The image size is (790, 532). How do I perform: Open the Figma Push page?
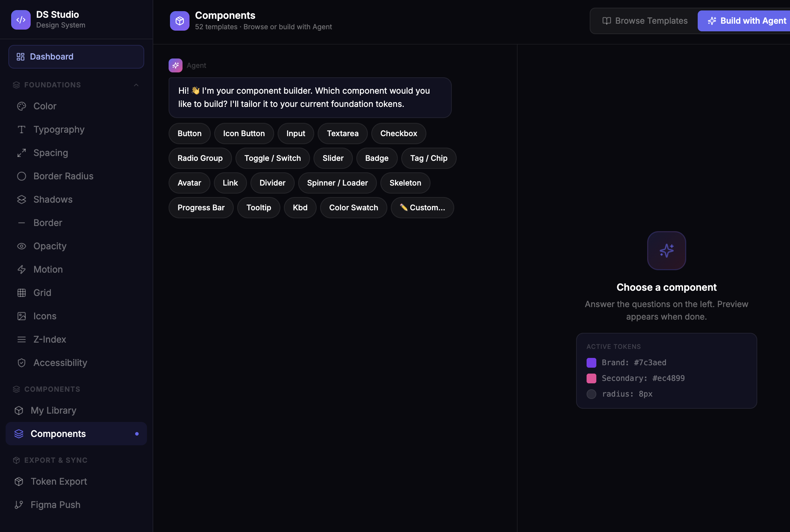pyautogui.click(x=76, y=505)
